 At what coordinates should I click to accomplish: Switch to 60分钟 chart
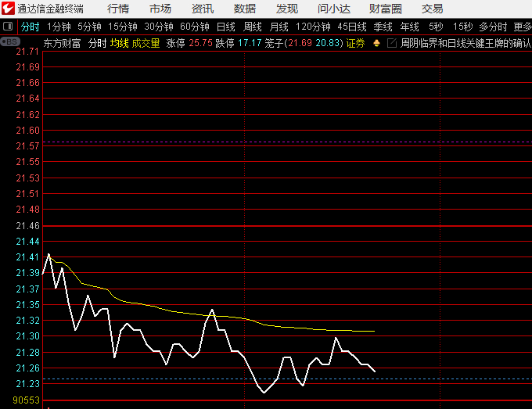pyautogui.click(x=195, y=27)
